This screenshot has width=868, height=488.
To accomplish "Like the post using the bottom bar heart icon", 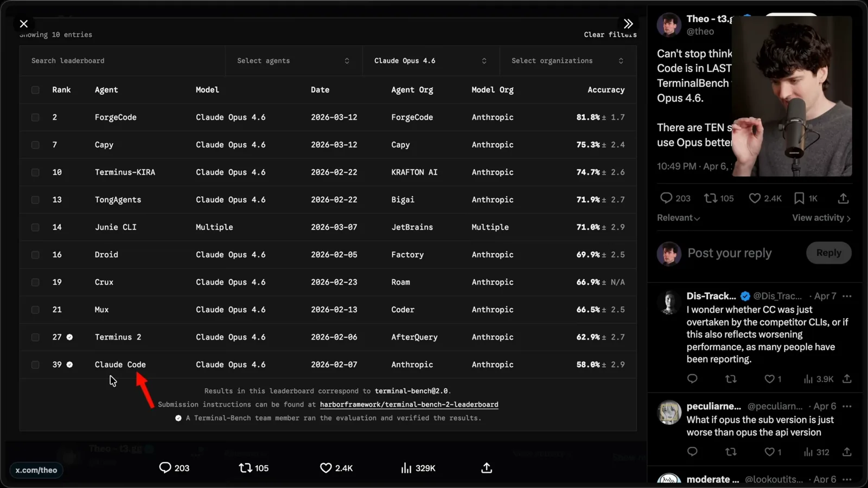I will [x=325, y=468].
